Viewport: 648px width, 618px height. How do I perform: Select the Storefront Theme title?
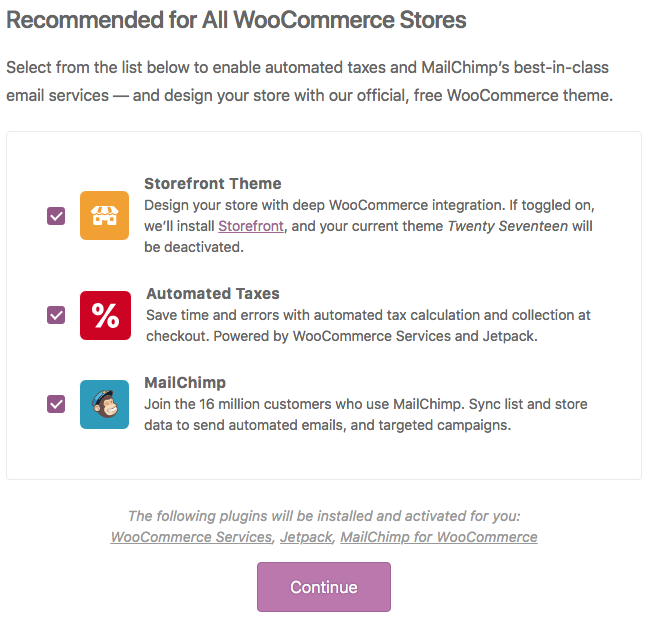[212, 183]
